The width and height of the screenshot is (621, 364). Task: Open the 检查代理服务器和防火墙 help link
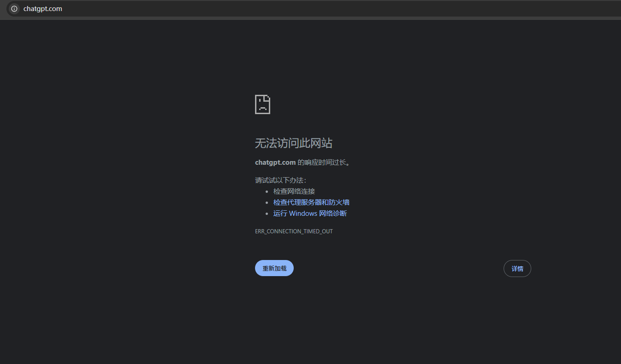(x=311, y=202)
